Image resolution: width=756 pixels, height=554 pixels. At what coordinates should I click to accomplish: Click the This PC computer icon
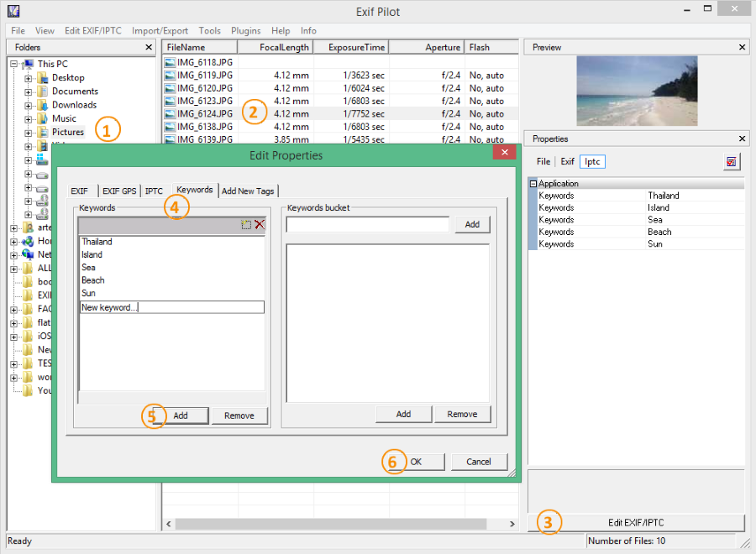tap(28, 64)
